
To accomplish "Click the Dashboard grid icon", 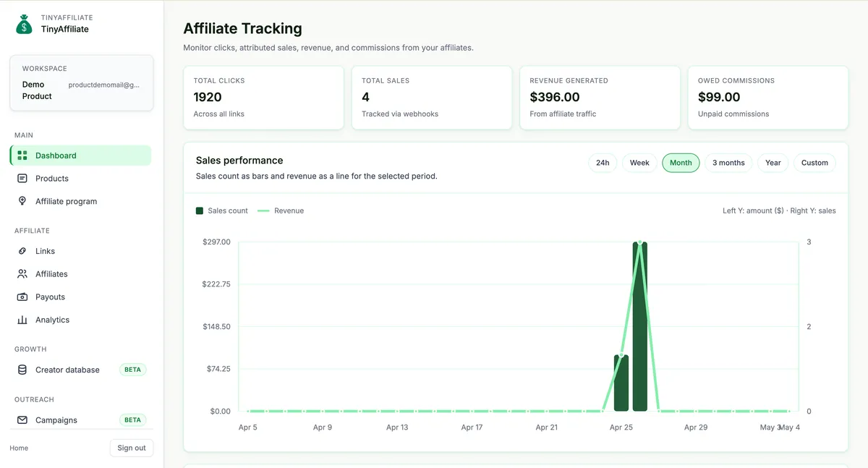I will point(22,156).
